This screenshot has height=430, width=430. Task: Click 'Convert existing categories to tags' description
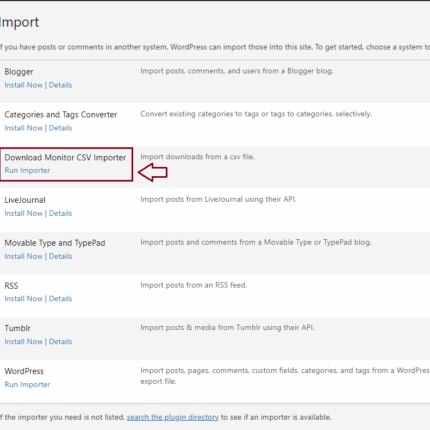(x=256, y=114)
